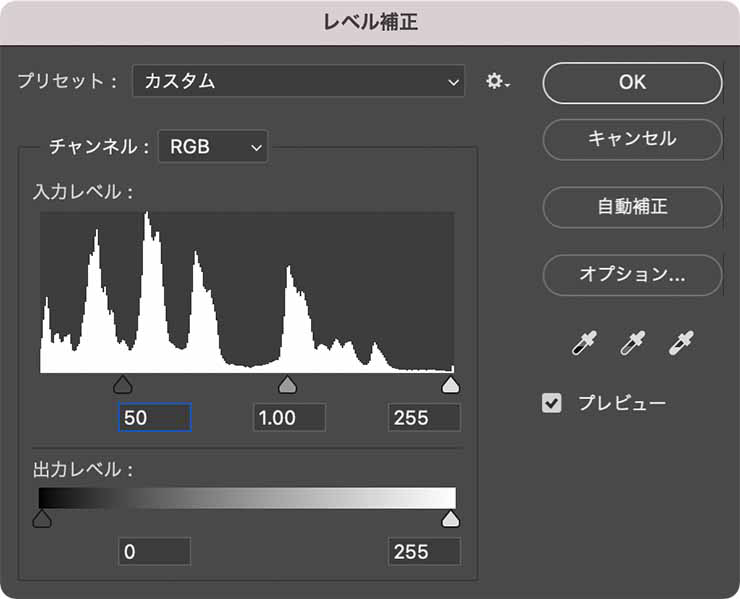The width and height of the screenshot is (740, 599).
Task: Click the OK button
Action: tap(632, 83)
